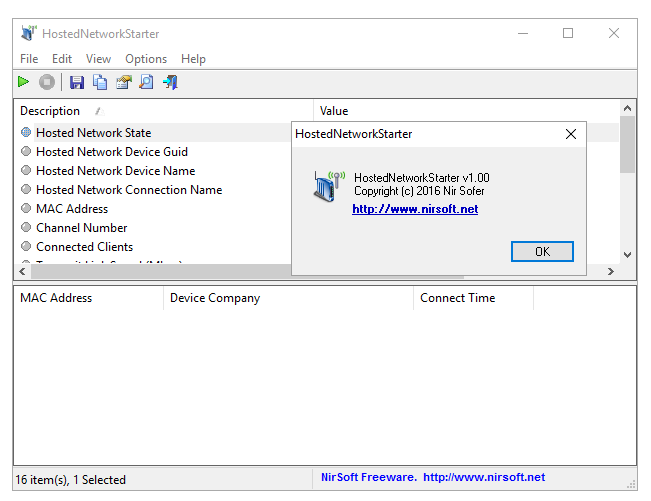Click the vertical scrollbar up arrow
The width and height of the screenshot is (651, 501).
click(x=627, y=109)
